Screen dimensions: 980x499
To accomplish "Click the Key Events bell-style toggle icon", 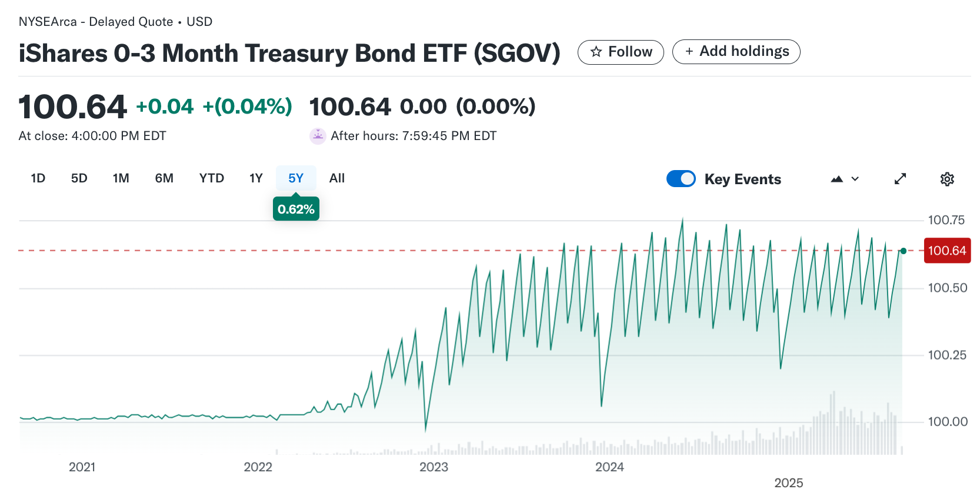I will click(x=681, y=178).
